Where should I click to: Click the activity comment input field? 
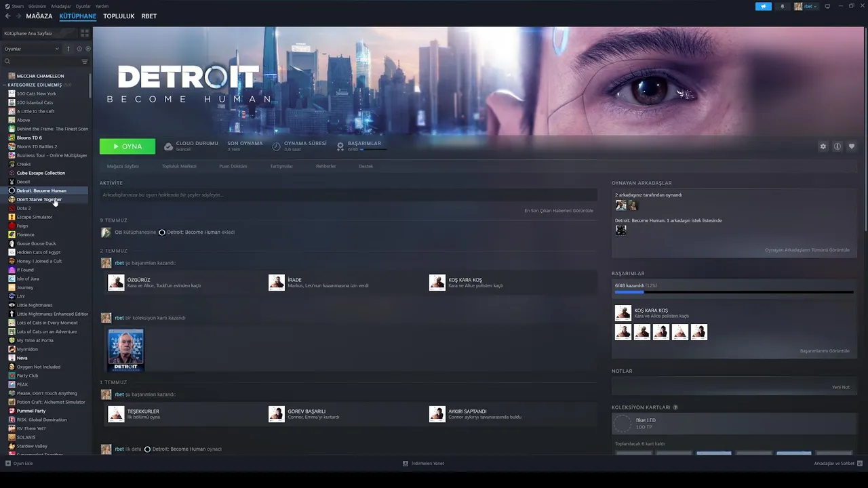pos(349,195)
